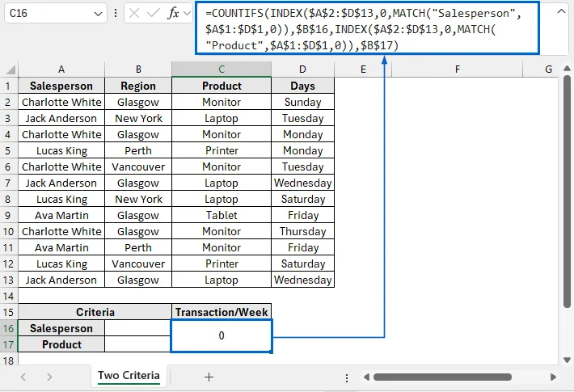Viewport: 574px width, 392px height.
Task: Click inside the formula bar text
Action: (367, 28)
